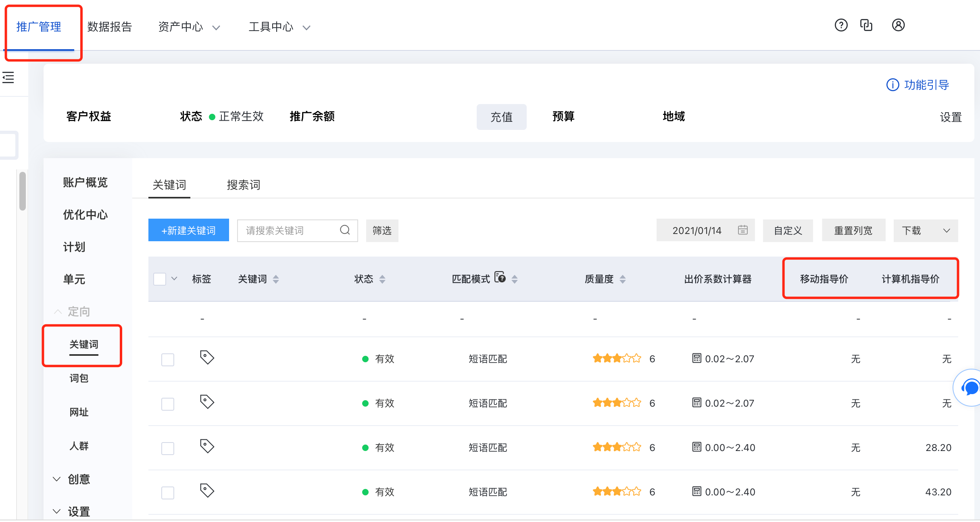980x522 pixels.
Task: Open bid calculator icon in 28.20 row
Action: [x=696, y=447]
